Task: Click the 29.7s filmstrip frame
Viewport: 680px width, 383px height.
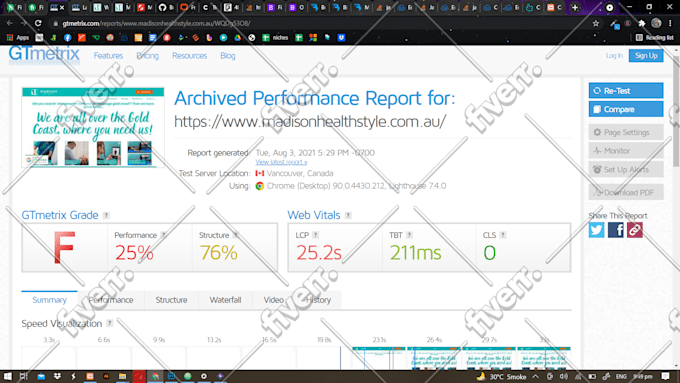Action: tap(489, 358)
